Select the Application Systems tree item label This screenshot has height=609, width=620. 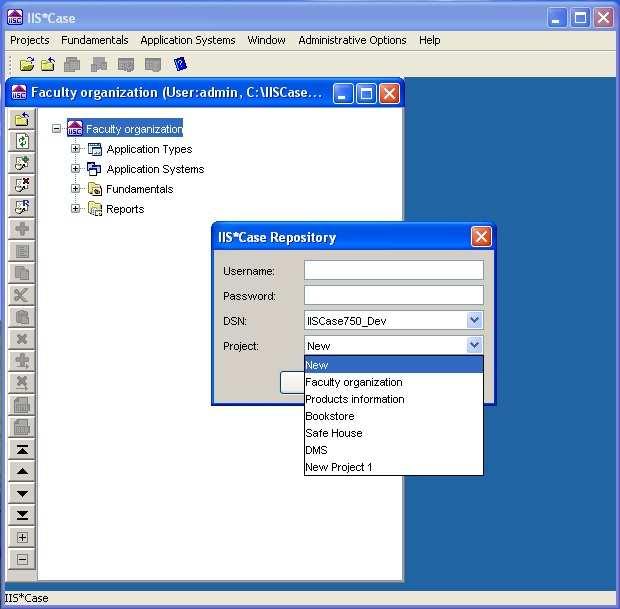(x=155, y=169)
